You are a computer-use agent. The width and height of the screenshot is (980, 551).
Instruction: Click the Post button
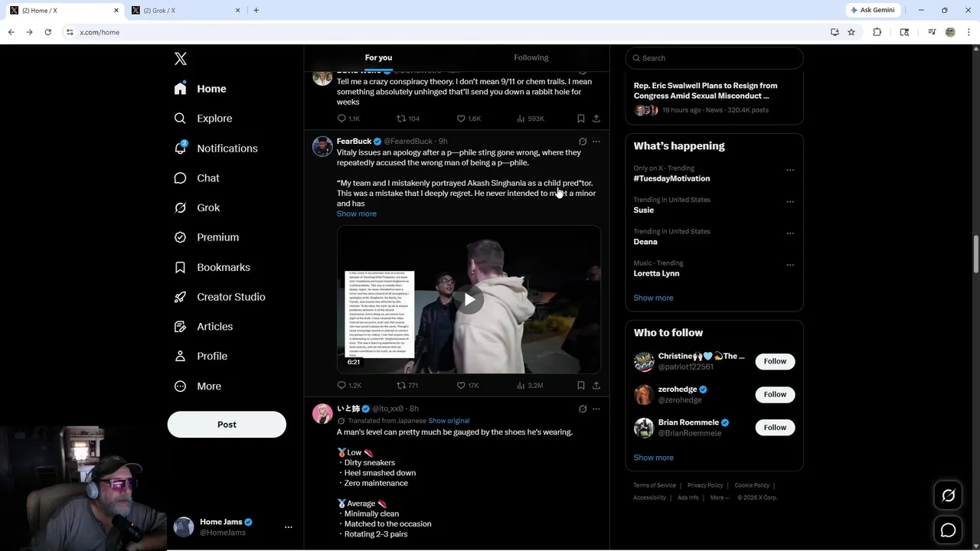tap(227, 425)
